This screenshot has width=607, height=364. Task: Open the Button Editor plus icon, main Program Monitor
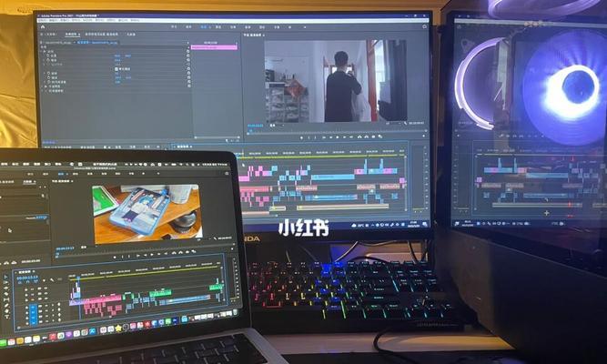pyautogui.click(x=423, y=136)
